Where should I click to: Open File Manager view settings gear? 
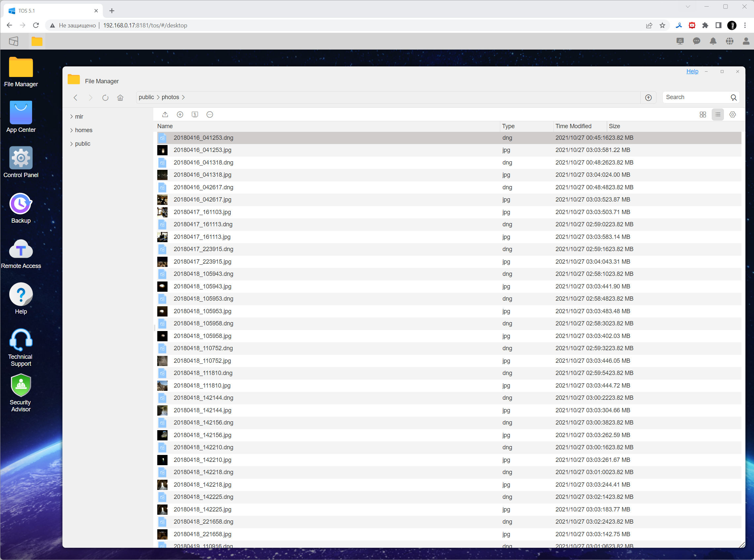(733, 115)
